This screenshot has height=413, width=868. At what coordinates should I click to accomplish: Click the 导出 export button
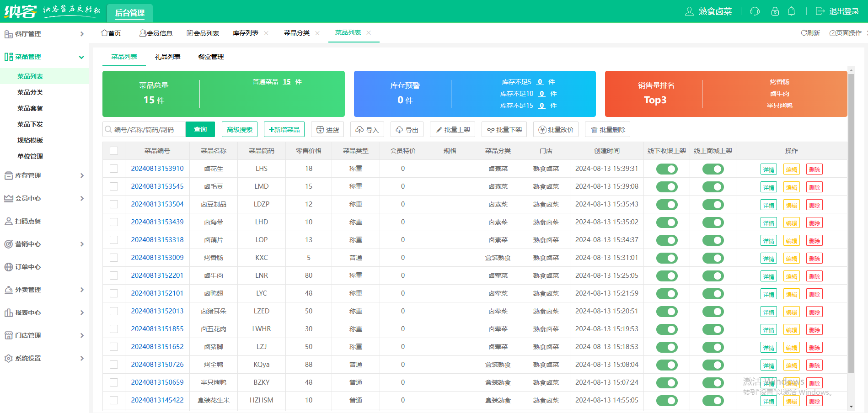[x=407, y=130]
